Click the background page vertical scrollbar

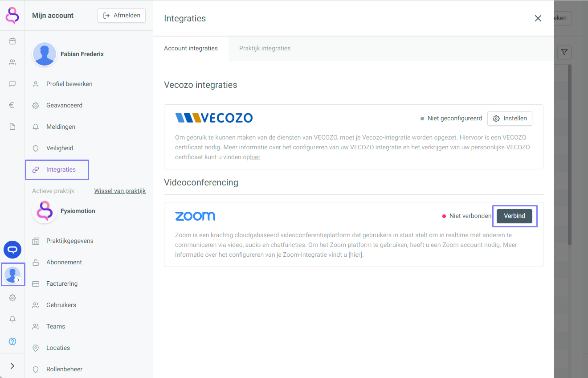coord(570,155)
